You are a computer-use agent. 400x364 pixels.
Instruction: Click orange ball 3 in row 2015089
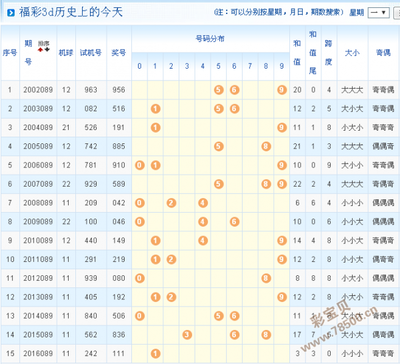coord(187,335)
